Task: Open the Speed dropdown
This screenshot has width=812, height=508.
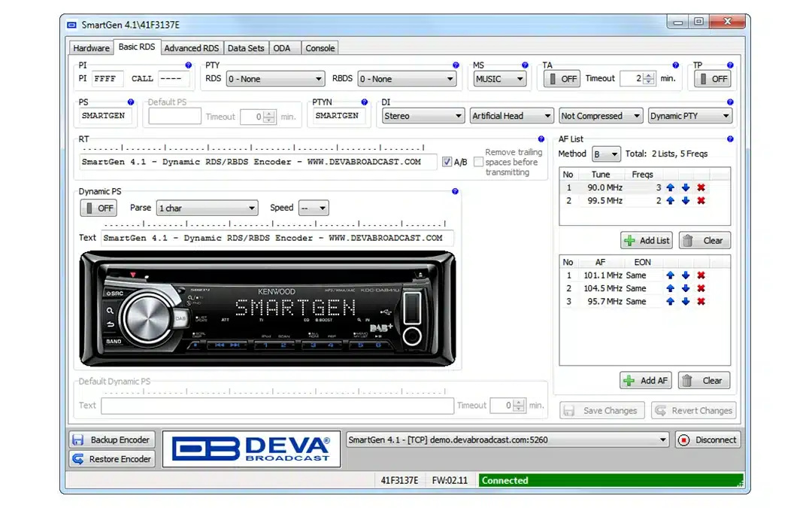Action: (x=314, y=208)
